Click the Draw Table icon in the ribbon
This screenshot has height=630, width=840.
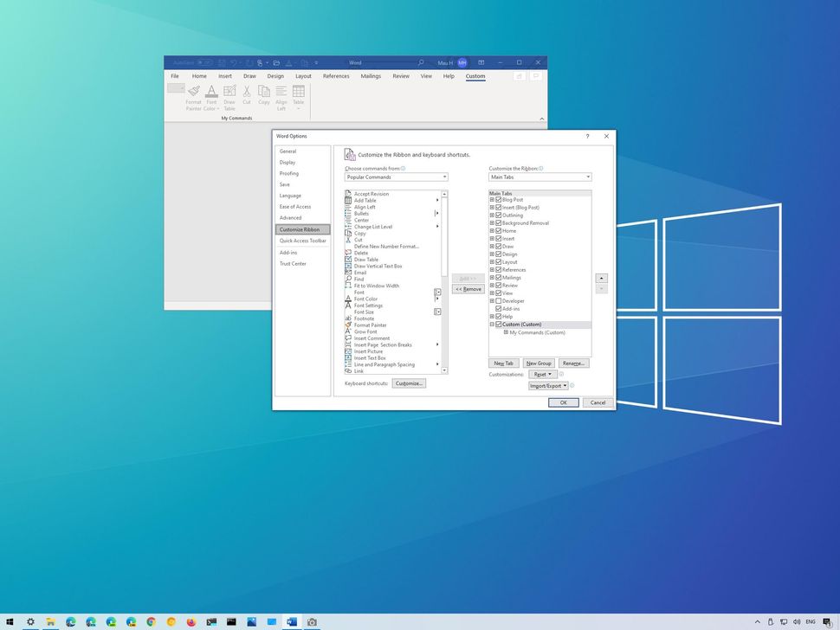pos(229,89)
